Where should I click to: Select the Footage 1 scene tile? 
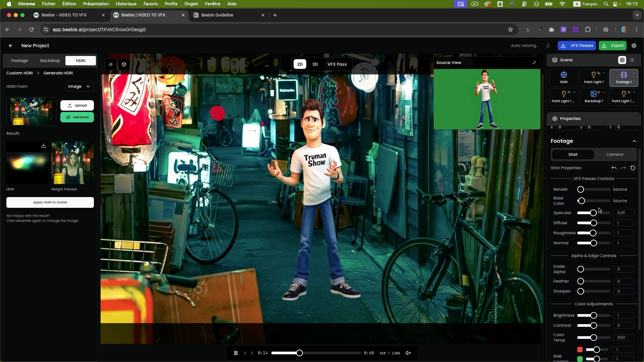click(x=624, y=78)
